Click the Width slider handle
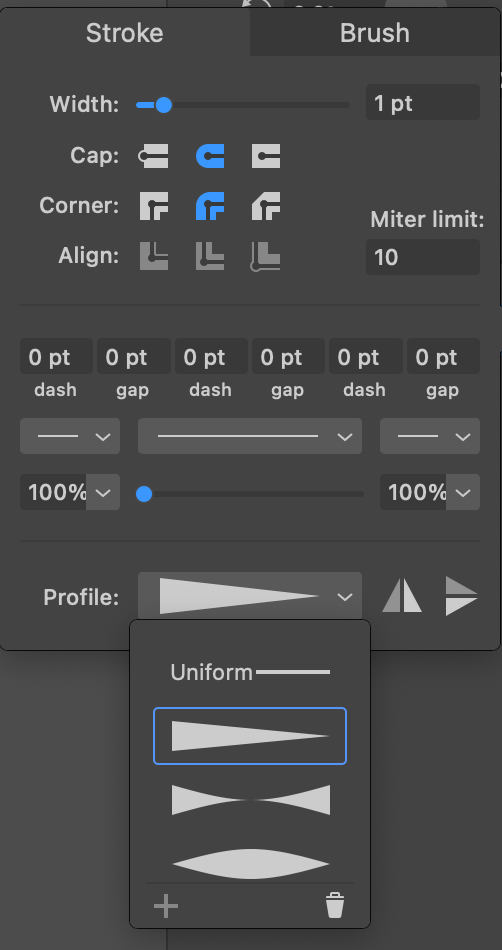Viewport: 502px width, 950px height. 163,105
